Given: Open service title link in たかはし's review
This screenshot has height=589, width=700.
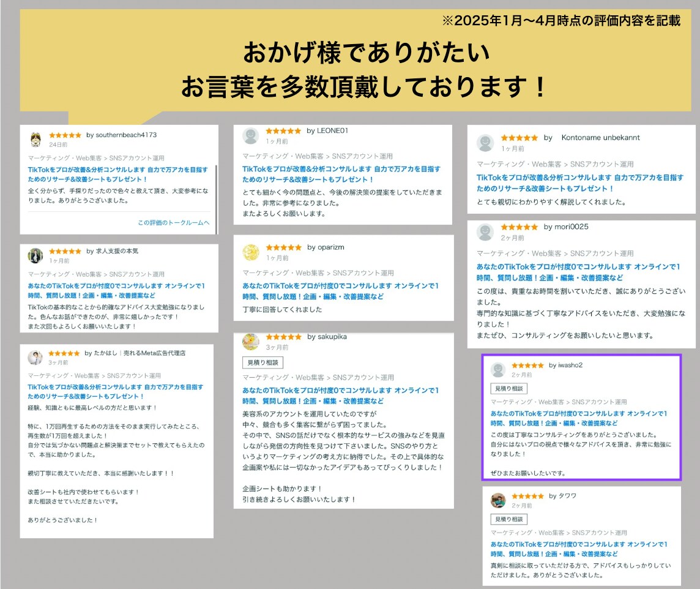Looking at the screenshot, I should point(115,392).
